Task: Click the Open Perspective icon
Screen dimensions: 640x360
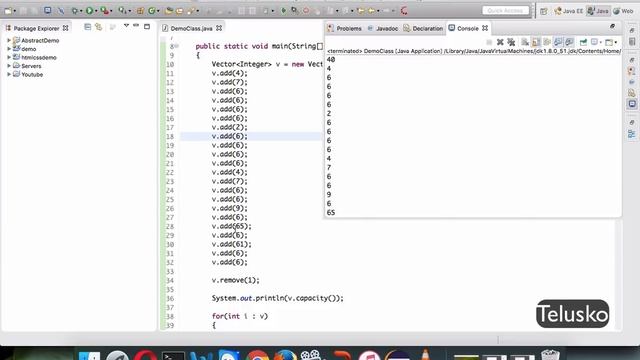Action: click(544, 11)
